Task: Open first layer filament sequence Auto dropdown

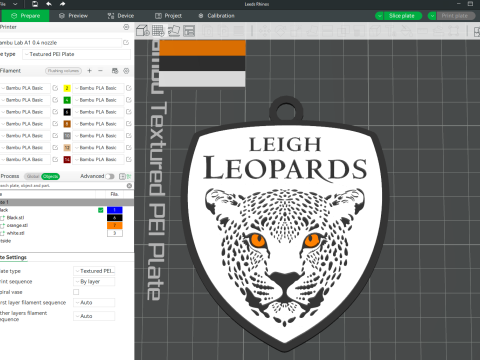Action: click(x=94, y=303)
